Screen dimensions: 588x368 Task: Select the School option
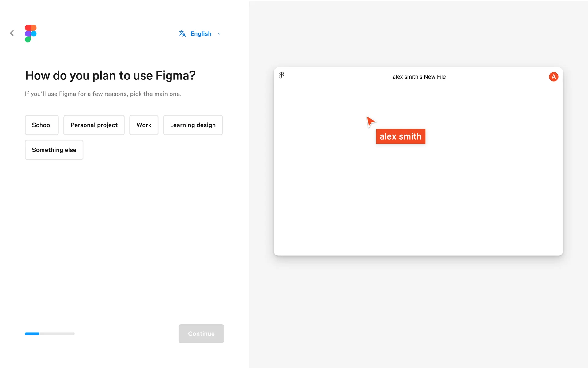coord(42,125)
